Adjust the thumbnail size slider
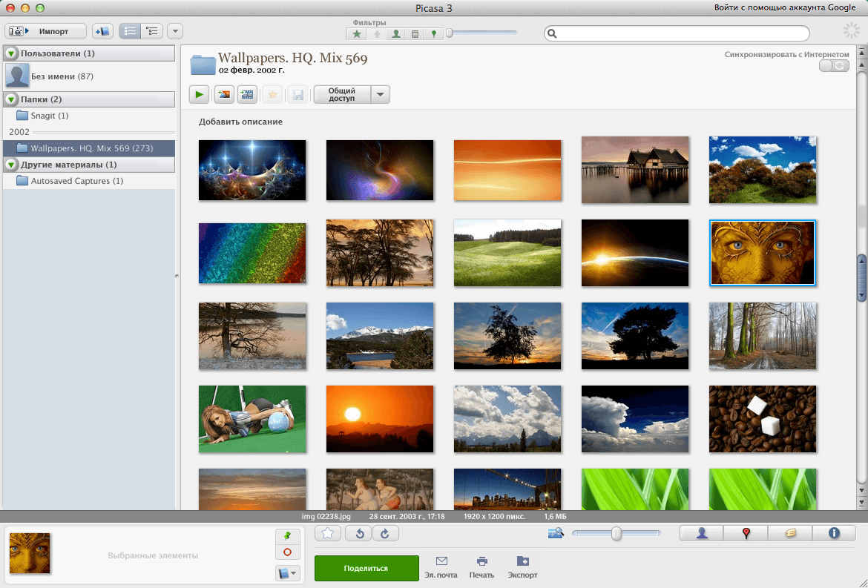Screen dimensions: 868x588 (x=616, y=533)
